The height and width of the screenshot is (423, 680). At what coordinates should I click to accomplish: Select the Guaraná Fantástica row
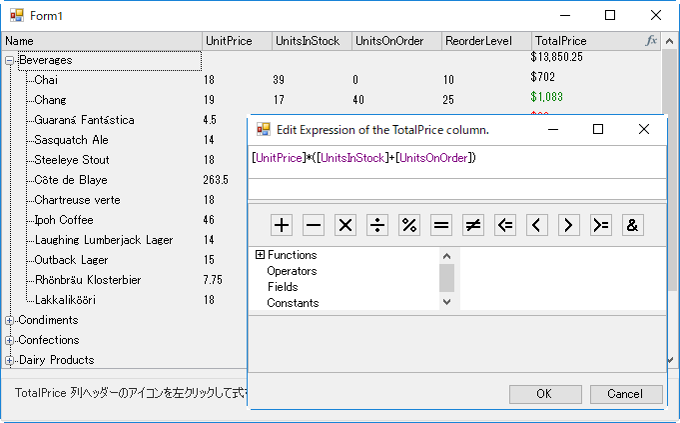tap(84, 120)
